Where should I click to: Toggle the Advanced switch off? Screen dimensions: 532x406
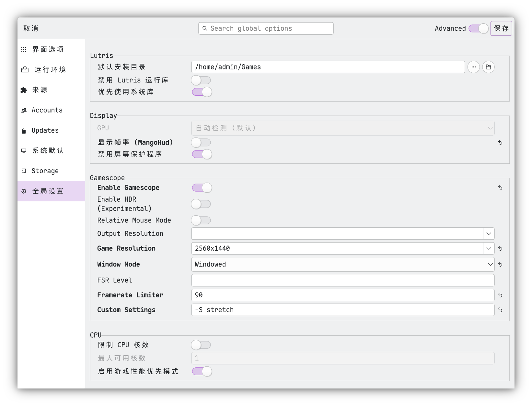pos(478,29)
